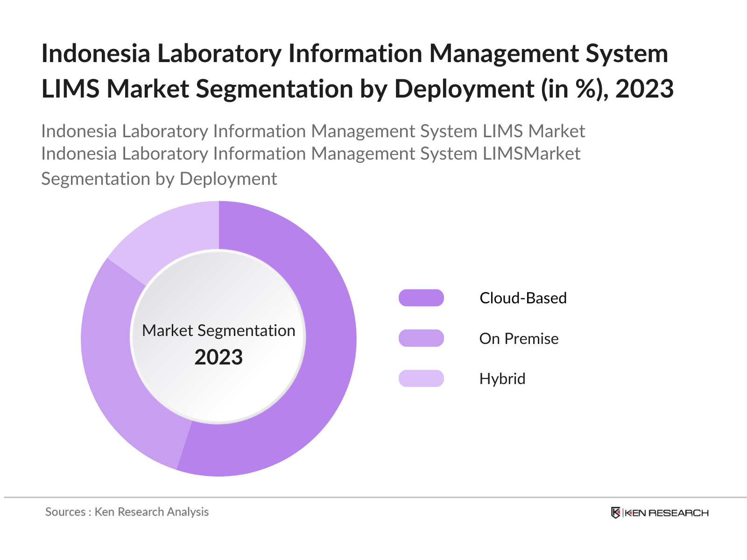Select the Cloud-Based legend swatch
Viewport: 747px width, 560px height.
pyautogui.click(x=421, y=297)
